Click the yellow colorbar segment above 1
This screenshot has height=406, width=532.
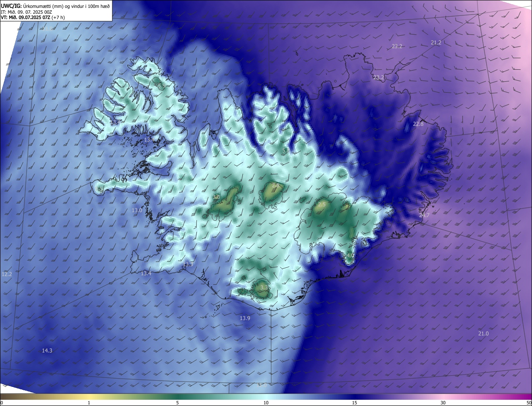click(x=89, y=396)
